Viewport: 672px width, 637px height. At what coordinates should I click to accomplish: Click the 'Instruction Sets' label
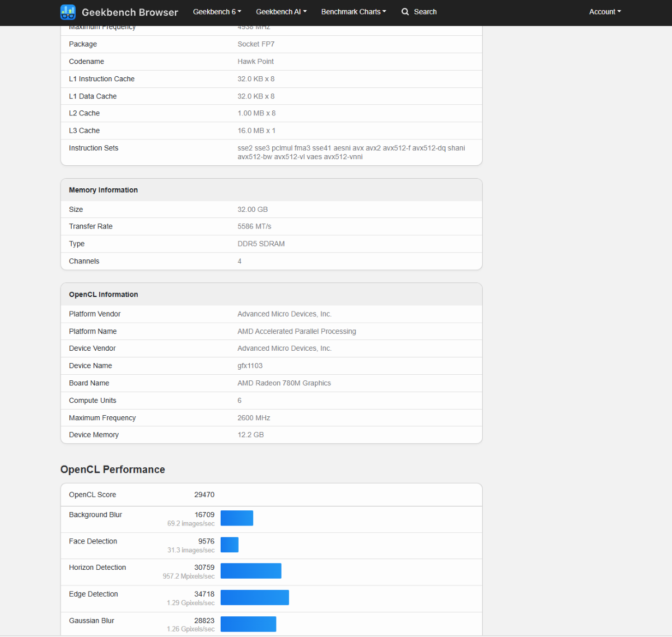coord(94,148)
